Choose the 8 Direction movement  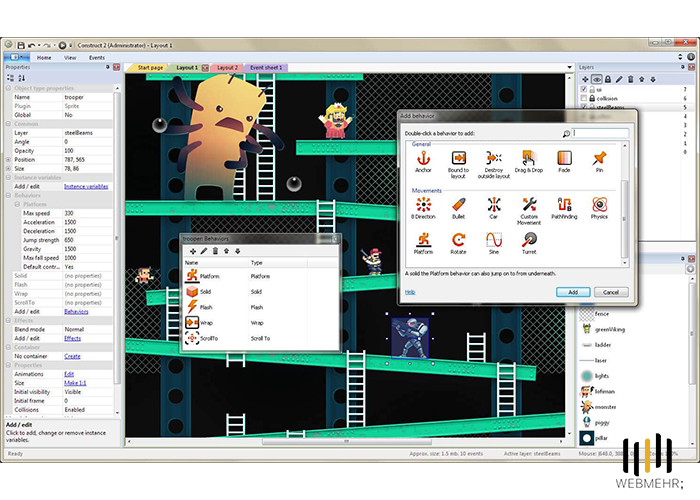click(x=423, y=208)
